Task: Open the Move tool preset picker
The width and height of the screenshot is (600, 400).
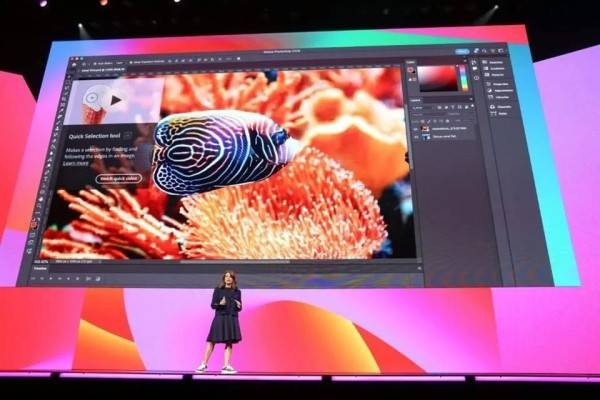Action: (x=84, y=64)
